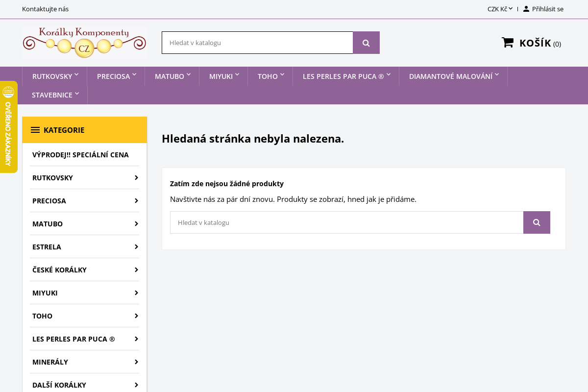
Task: Open the Ověřeno zákazníky side badge
Action: [x=8, y=127]
